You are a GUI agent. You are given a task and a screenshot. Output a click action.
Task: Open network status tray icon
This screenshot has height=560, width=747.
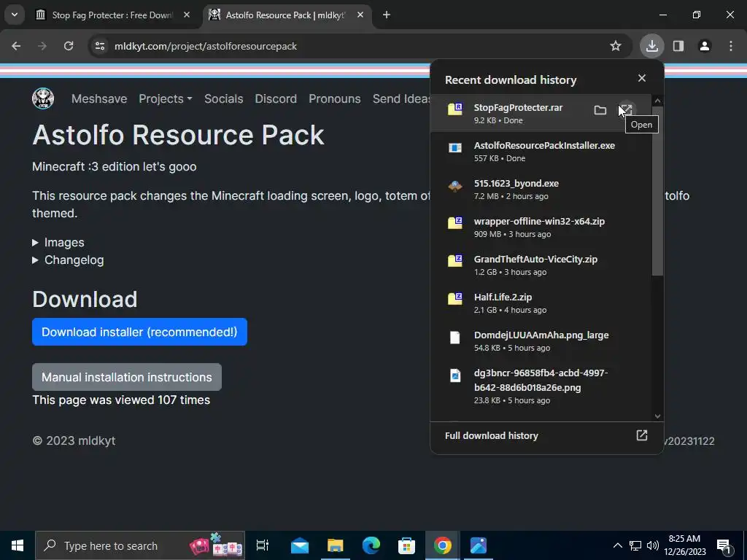[635, 545]
